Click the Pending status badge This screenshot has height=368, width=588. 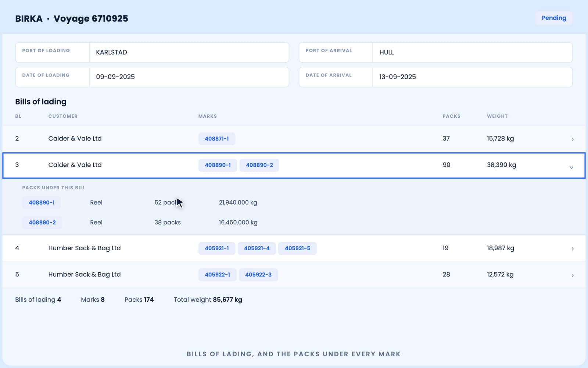coord(554,18)
